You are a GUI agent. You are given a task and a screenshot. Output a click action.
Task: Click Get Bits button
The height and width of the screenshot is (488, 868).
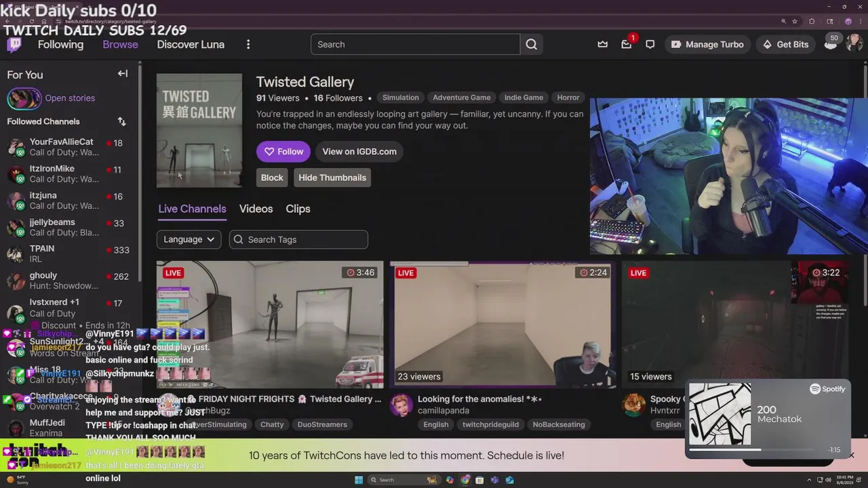(785, 44)
